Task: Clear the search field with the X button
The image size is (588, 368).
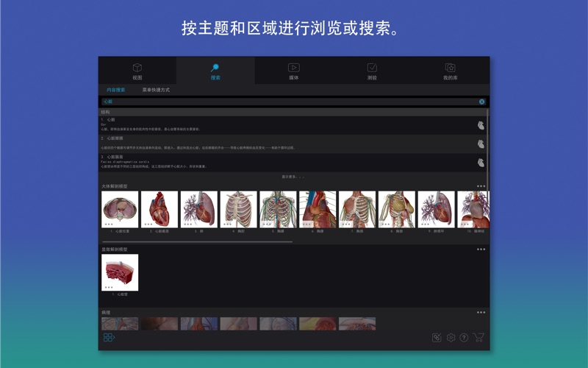Action: click(x=482, y=102)
